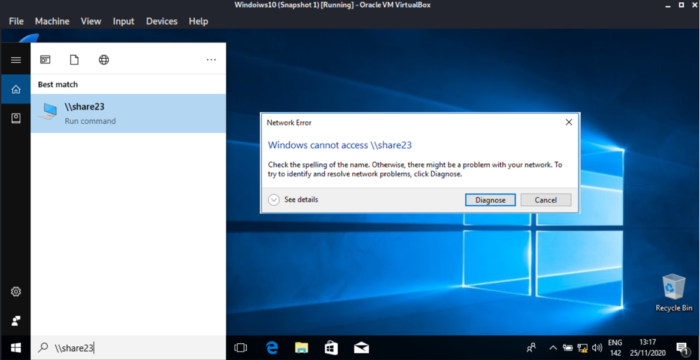700x360 pixels.
Task: Click the Diagnose button
Action: click(490, 200)
